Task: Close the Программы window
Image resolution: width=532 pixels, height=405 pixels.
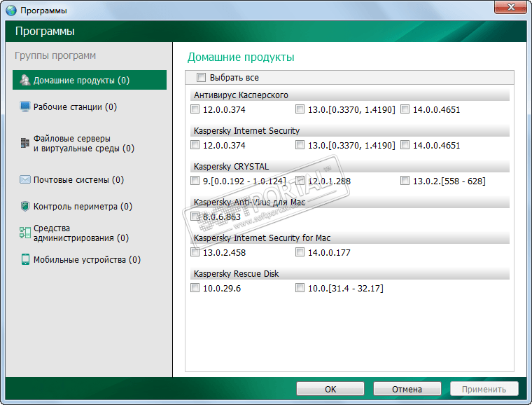Action: pyautogui.click(x=510, y=7)
